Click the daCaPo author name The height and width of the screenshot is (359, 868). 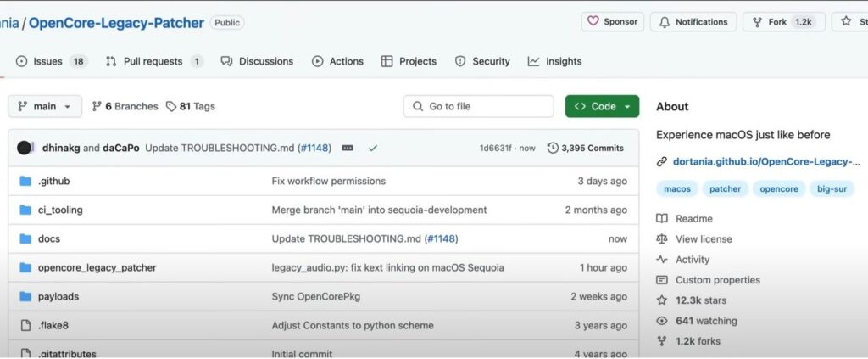120,148
